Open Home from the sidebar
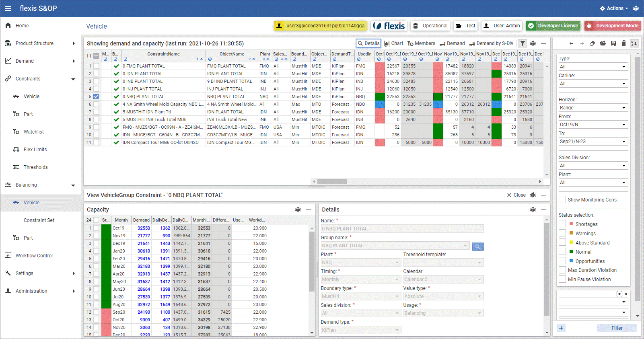644x339 pixels. pos(22,26)
